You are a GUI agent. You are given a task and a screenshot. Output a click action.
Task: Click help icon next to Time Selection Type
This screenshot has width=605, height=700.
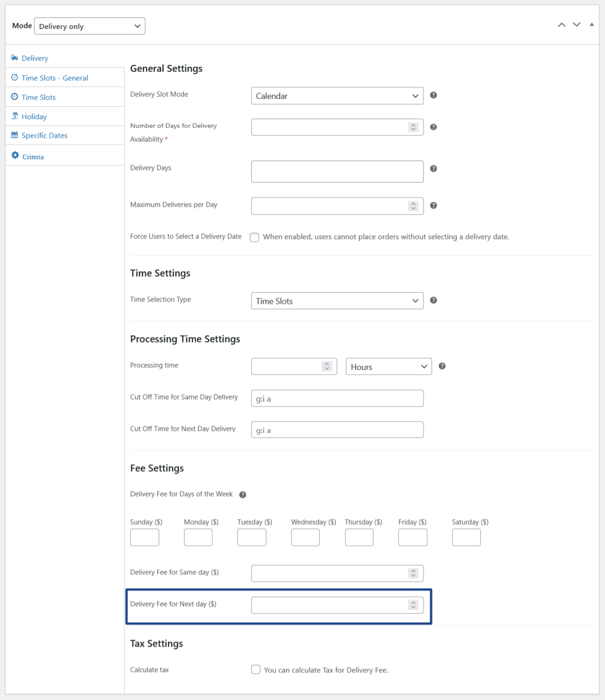(x=433, y=300)
